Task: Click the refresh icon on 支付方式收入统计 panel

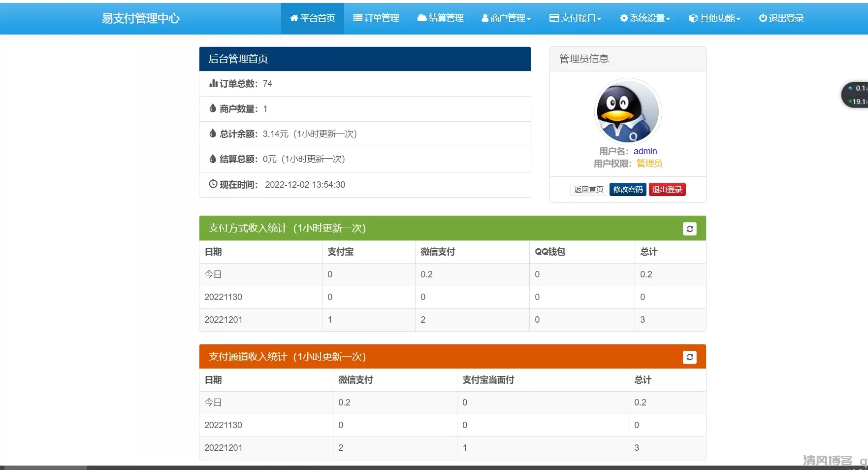Action: 689,229
